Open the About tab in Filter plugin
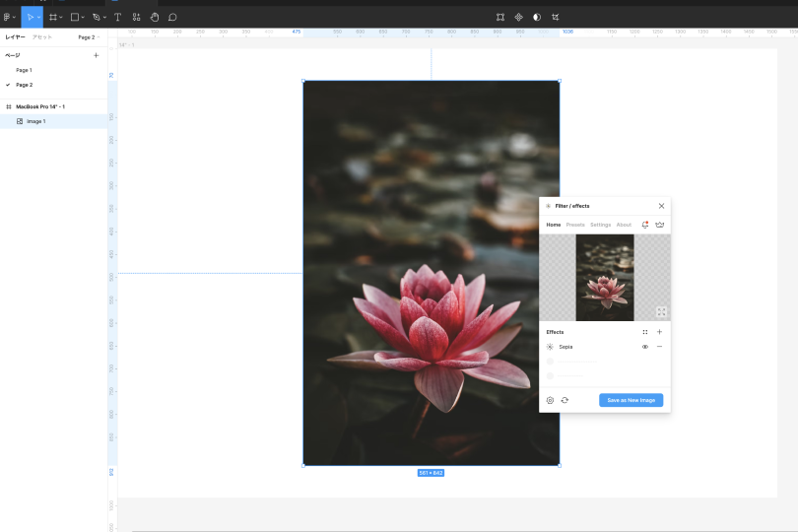 pyautogui.click(x=624, y=225)
